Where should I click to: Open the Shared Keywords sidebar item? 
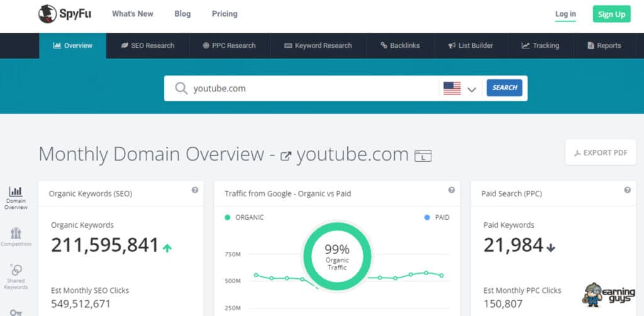(16, 277)
